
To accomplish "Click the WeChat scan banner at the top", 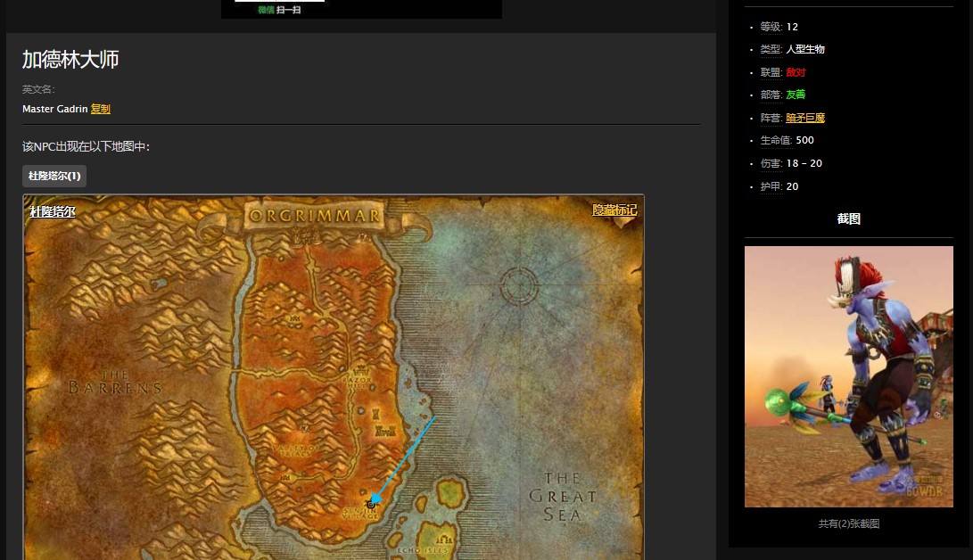I will (361, 9).
